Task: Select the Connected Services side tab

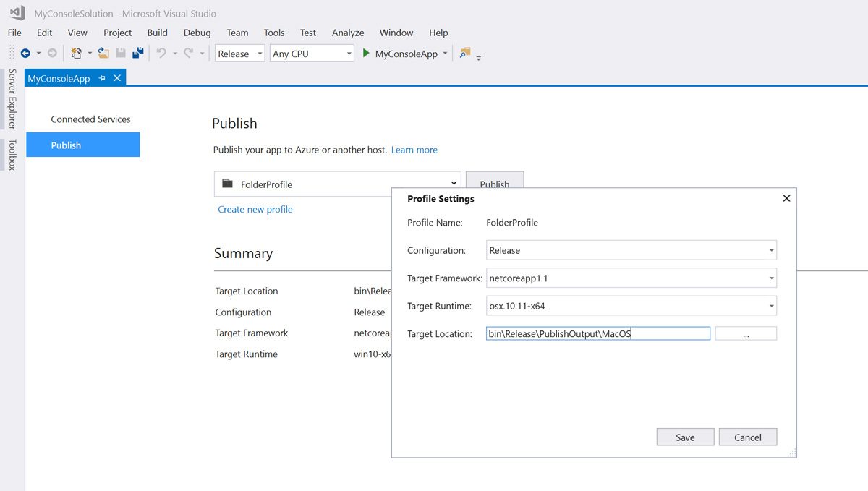Action: tap(90, 119)
